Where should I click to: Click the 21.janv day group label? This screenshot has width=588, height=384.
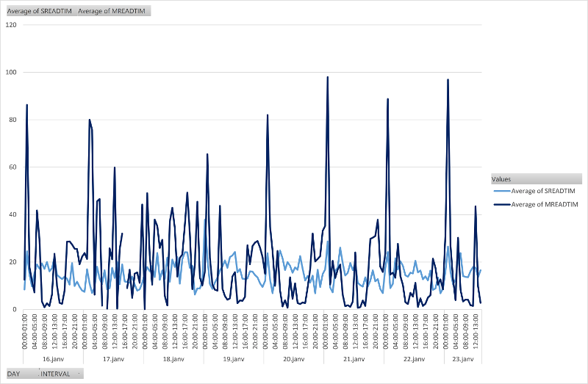pos(354,359)
